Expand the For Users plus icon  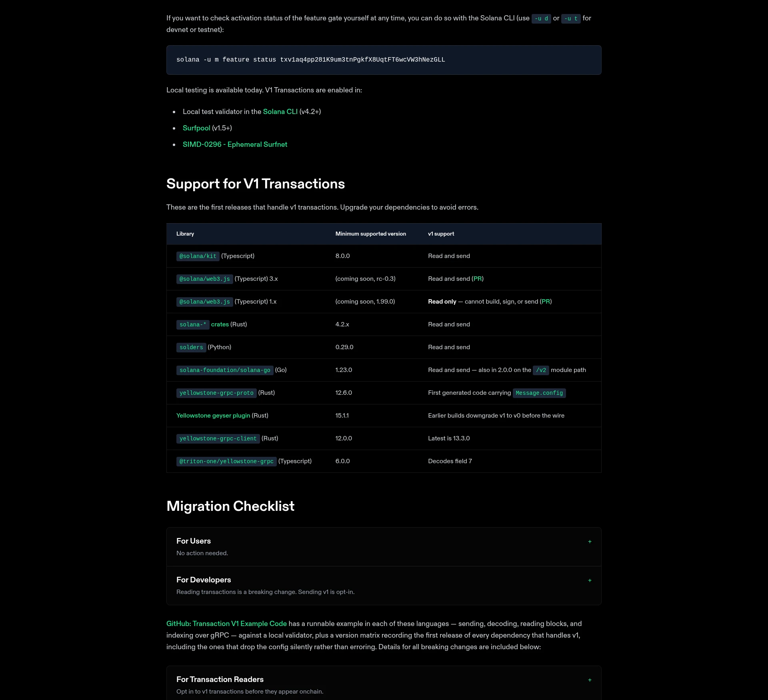(x=590, y=542)
